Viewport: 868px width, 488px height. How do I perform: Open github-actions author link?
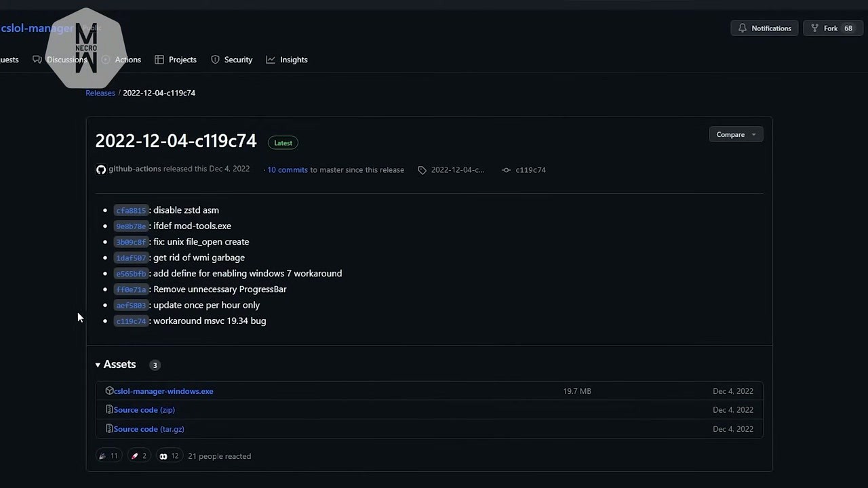pyautogui.click(x=135, y=169)
